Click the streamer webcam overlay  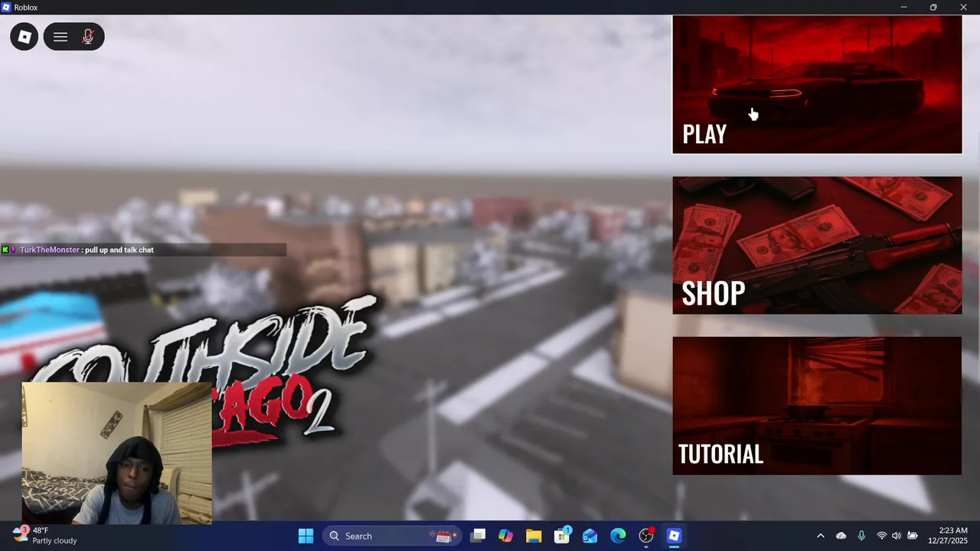pyautogui.click(x=116, y=453)
